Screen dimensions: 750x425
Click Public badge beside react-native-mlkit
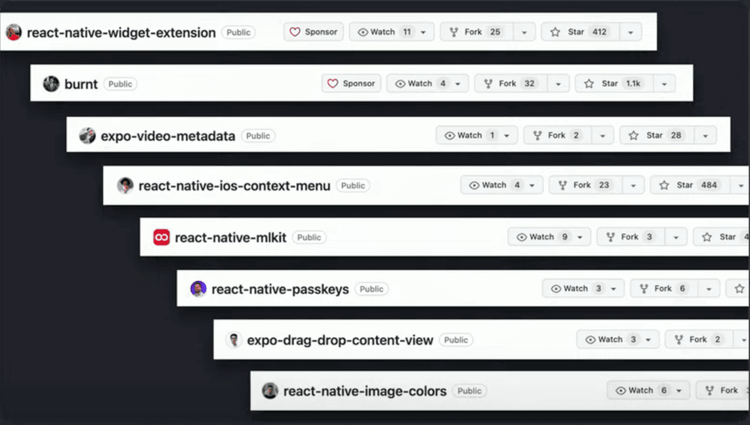[x=309, y=237]
